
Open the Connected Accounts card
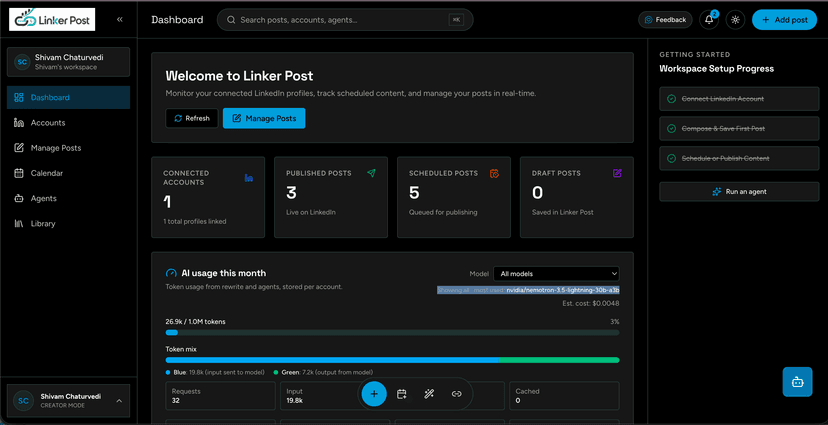(208, 197)
